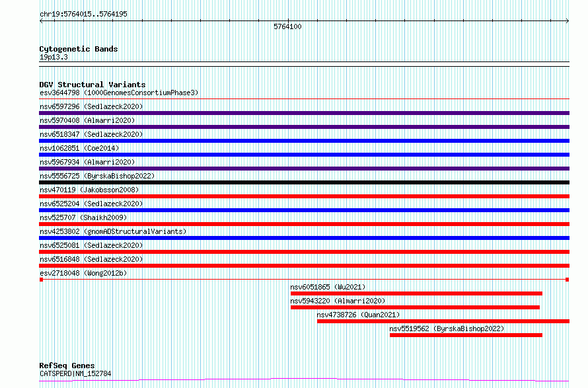Image resolution: width=588 pixels, height=388 pixels.
Task: Click the blue bar under nsv6518347
Action: coord(304,141)
